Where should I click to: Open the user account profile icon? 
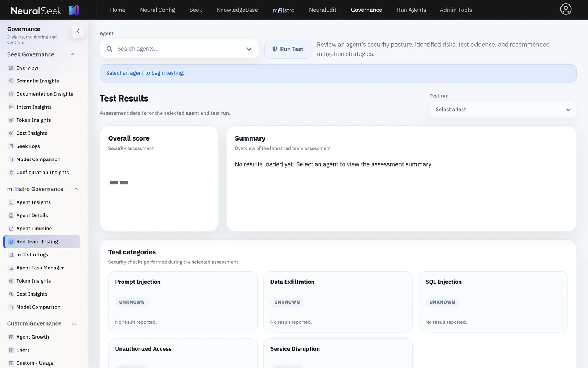point(566,9)
